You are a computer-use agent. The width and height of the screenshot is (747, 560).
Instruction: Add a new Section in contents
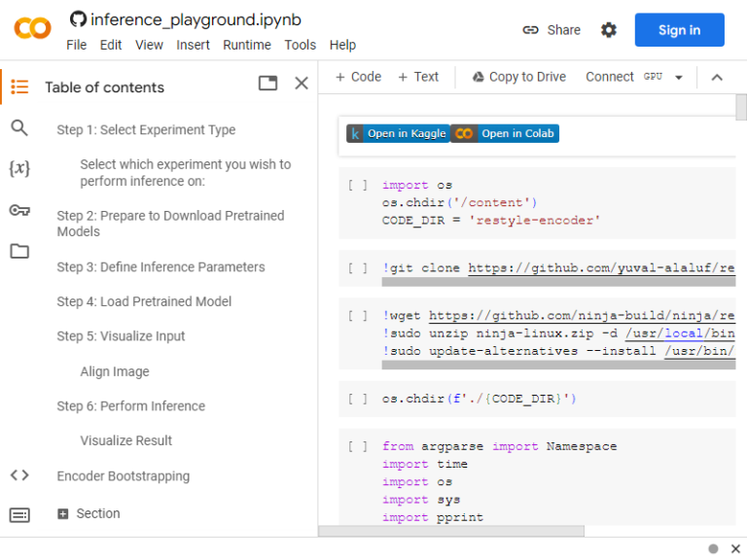89,513
